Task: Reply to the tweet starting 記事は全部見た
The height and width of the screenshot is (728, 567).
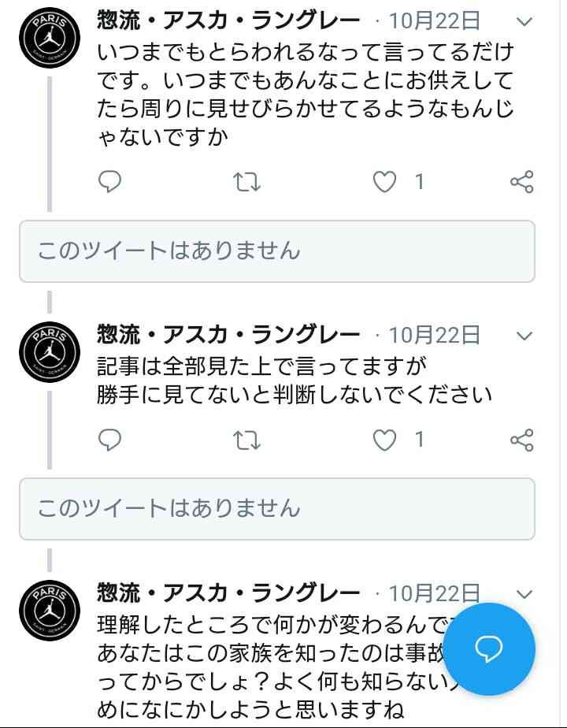Action: [110, 439]
